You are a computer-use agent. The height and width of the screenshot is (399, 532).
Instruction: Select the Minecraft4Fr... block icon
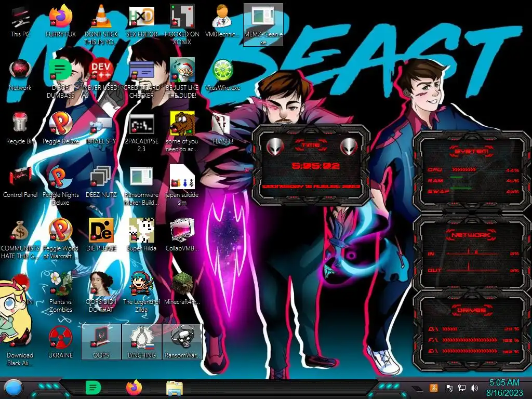click(182, 289)
